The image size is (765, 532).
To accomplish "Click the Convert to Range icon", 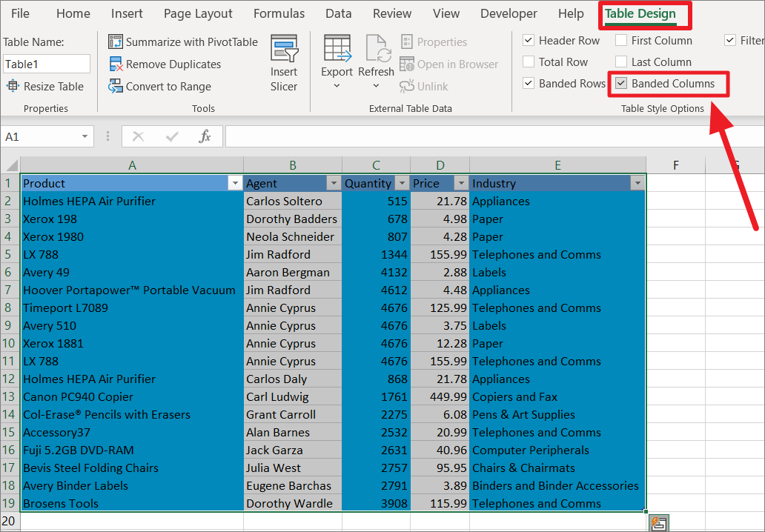I will pyautogui.click(x=116, y=86).
